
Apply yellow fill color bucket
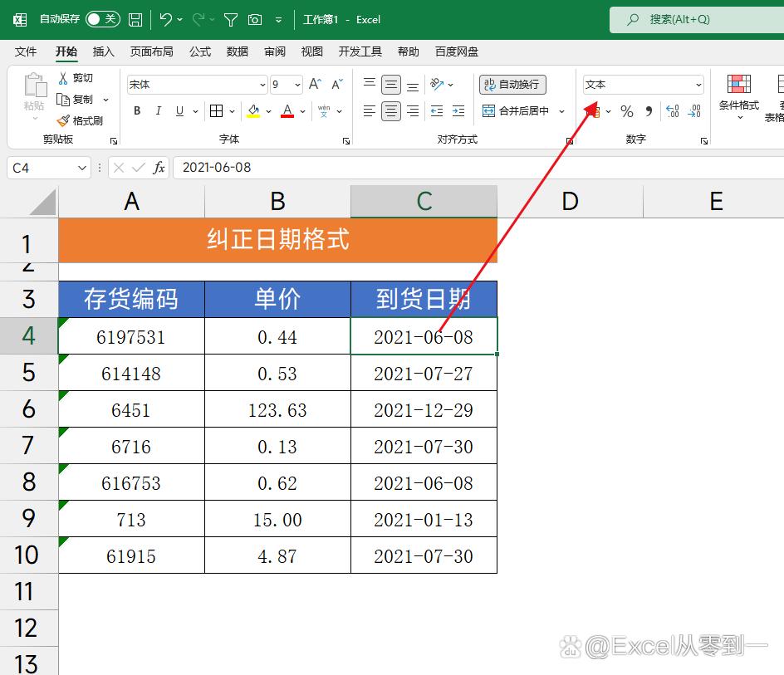[x=253, y=111]
